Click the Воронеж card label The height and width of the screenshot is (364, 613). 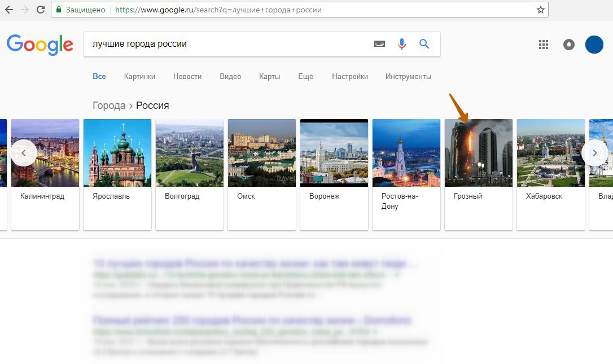coord(325,196)
